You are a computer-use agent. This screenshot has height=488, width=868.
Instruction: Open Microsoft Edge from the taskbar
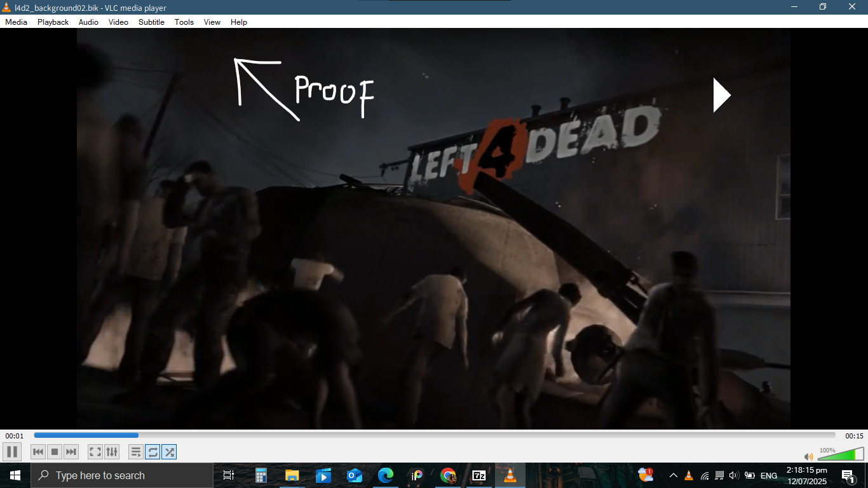click(x=386, y=475)
